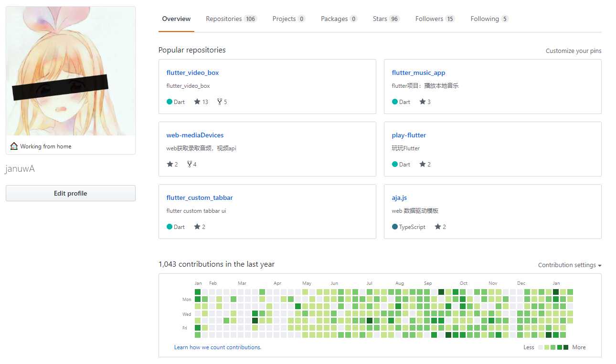Click Popular repositories heading

point(192,50)
